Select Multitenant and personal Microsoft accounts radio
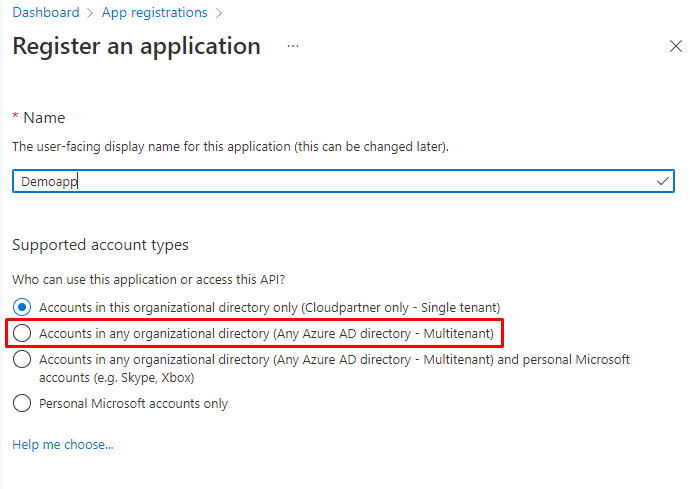690x489 pixels. click(22, 360)
